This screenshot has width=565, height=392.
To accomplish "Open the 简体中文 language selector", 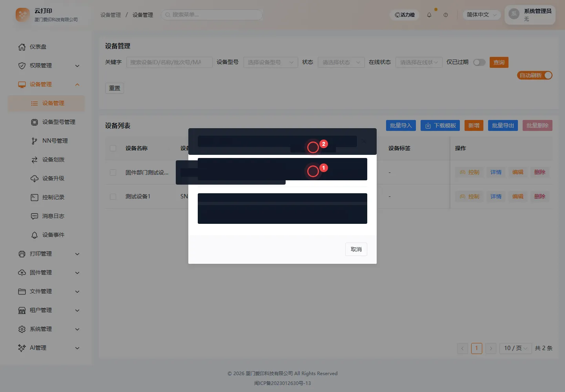I will 481,15.
